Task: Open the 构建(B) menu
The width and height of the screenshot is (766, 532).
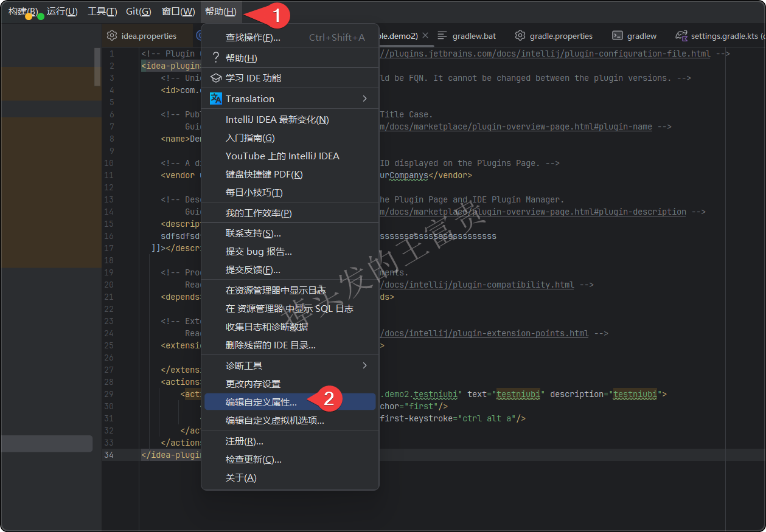Action: [23, 12]
